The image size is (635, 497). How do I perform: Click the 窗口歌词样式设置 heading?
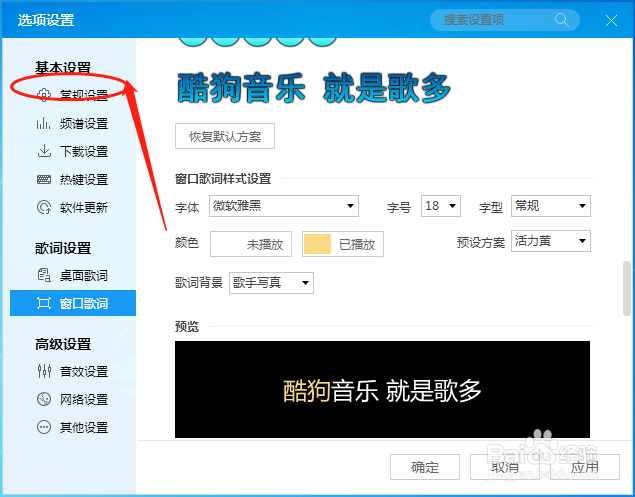tap(223, 178)
